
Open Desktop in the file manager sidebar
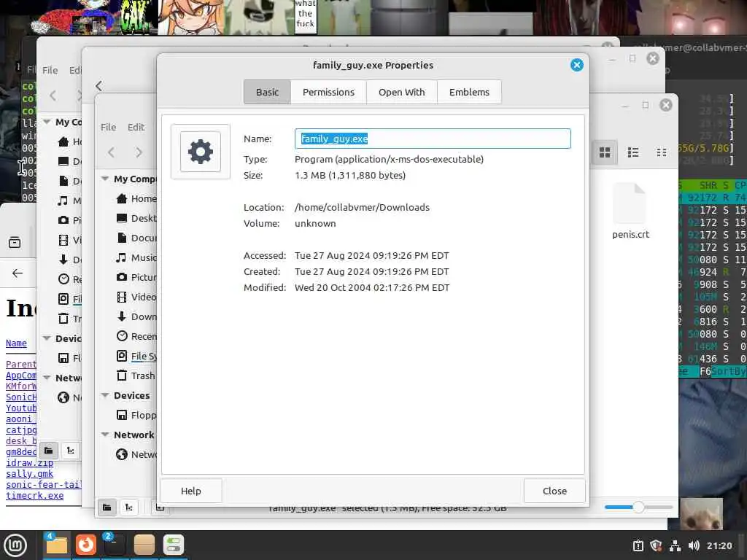tap(136, 218)
